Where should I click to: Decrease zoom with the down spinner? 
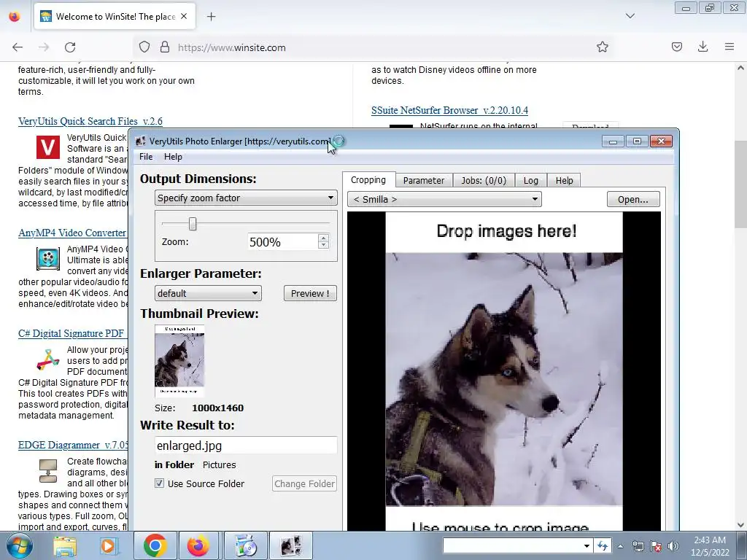(x=323, y=245)
